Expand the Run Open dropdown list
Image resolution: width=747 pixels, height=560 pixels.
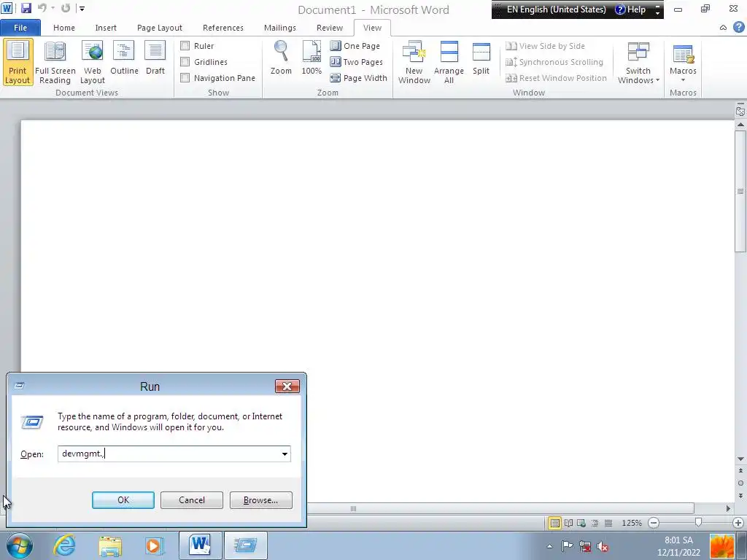click(x=285, y=454)
